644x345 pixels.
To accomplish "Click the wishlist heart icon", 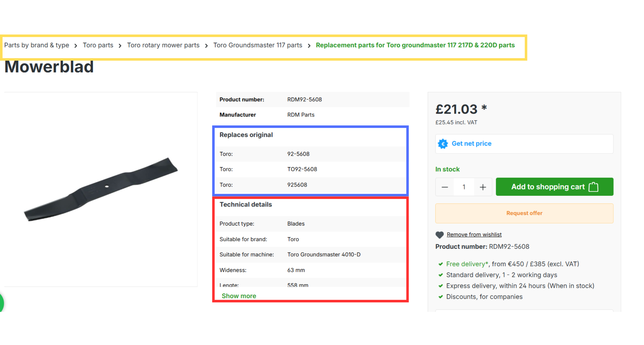I will 440,235.
